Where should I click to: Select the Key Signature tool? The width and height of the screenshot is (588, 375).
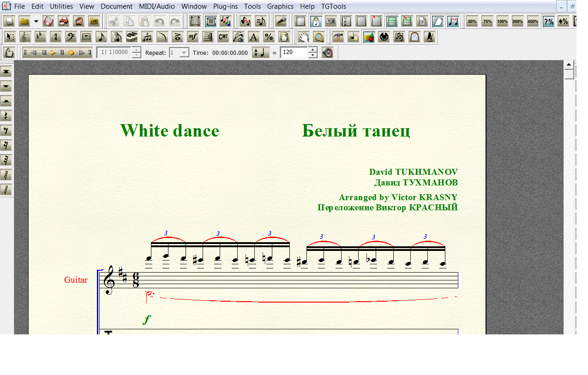pyautogui.click(x=40, y=37)
